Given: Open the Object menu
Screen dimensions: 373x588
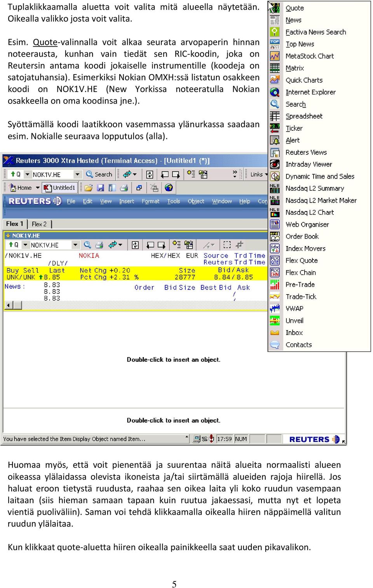Looking at the screenshot, I should click(x=196, y=201).
